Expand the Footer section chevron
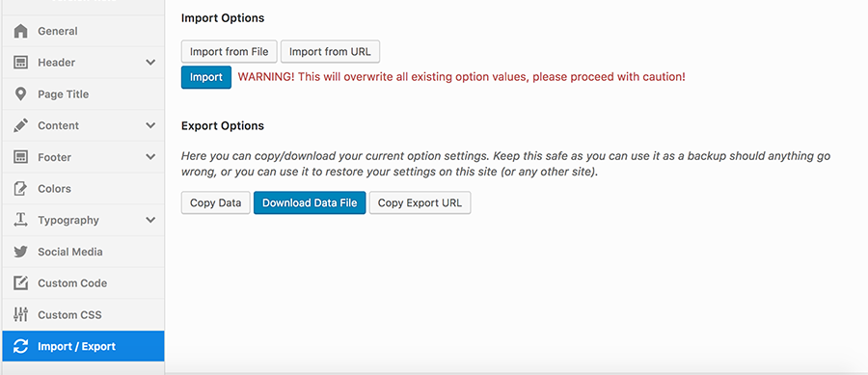 coord(150,157)
